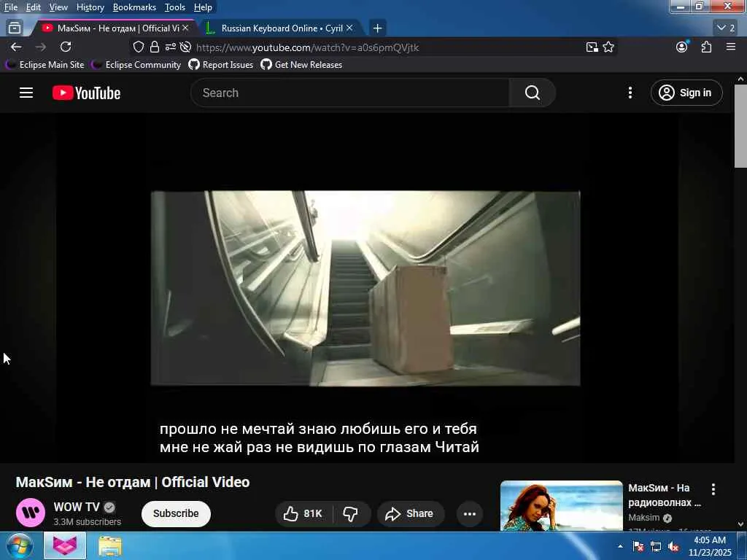The width and height of the screenshot is (747, 560).
Task: Click scrollbar down arrow
Action: click(x=740, y=524)
